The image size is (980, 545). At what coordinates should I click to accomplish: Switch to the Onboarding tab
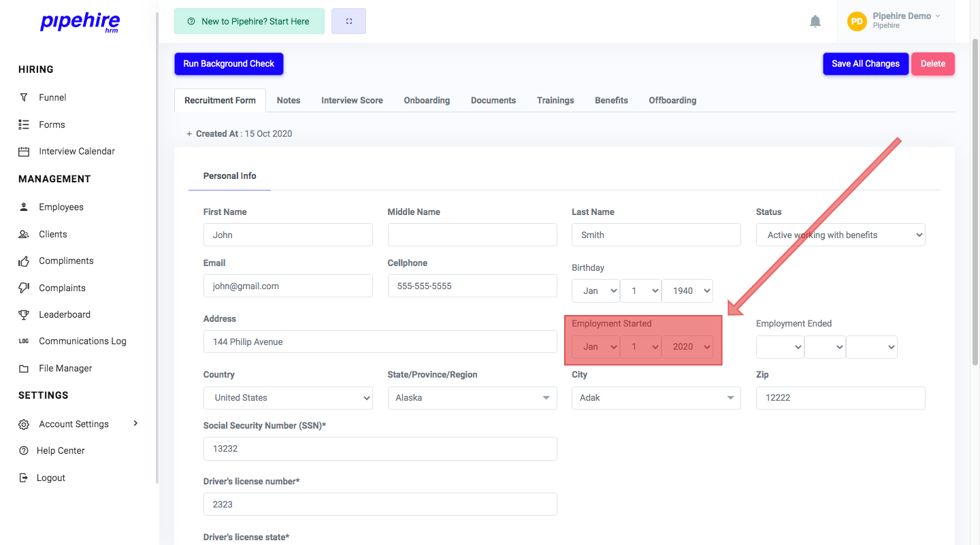[427, 100]
